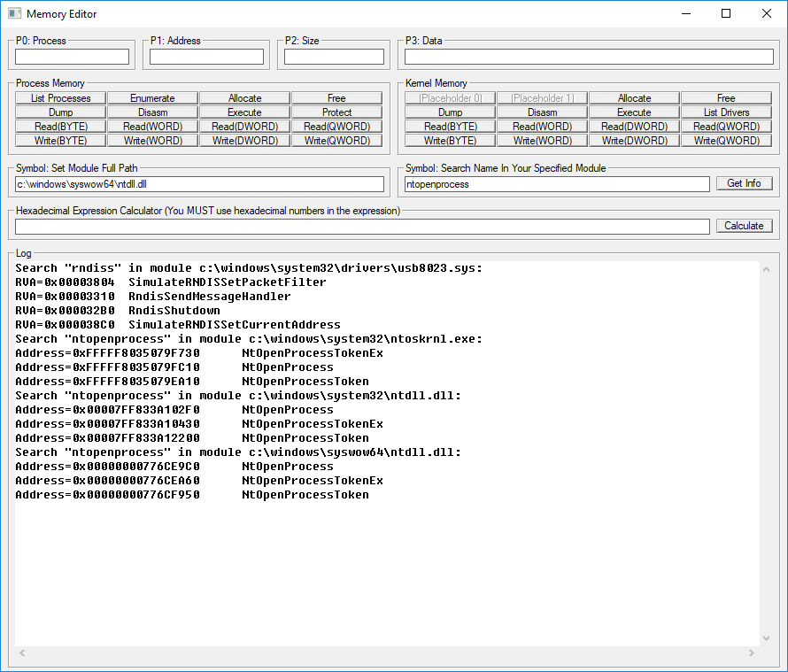Click address 0x00007FF833A102F0 in the log
The image size is (788, 672).
(136, 410)
